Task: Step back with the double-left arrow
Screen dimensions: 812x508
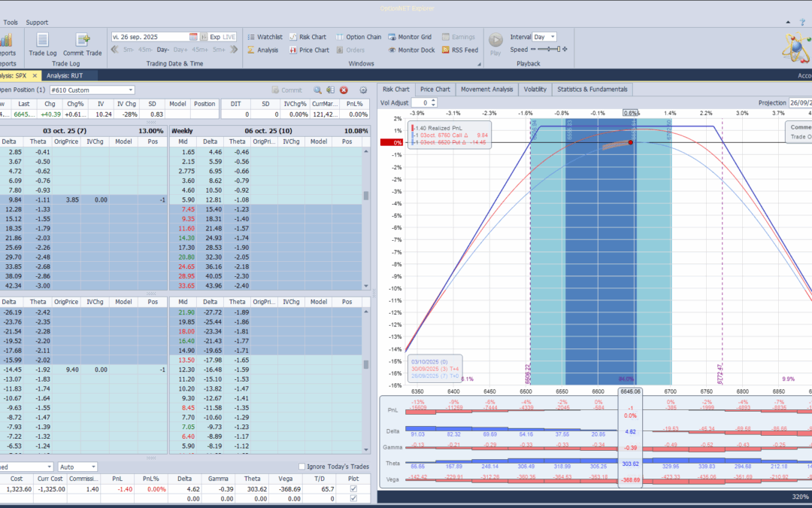Action: (115, 49)
